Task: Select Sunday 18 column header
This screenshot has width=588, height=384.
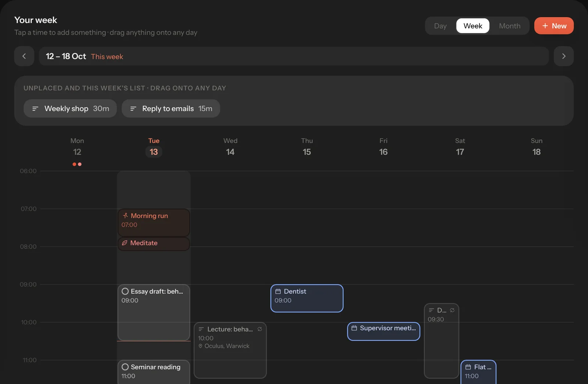Action: [x=537, y=147]
